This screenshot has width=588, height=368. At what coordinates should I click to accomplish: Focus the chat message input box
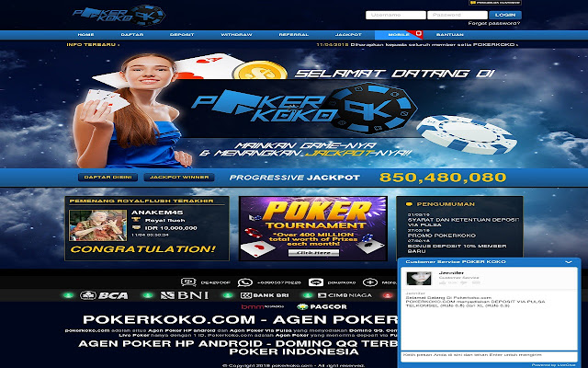tap(489, 355)
